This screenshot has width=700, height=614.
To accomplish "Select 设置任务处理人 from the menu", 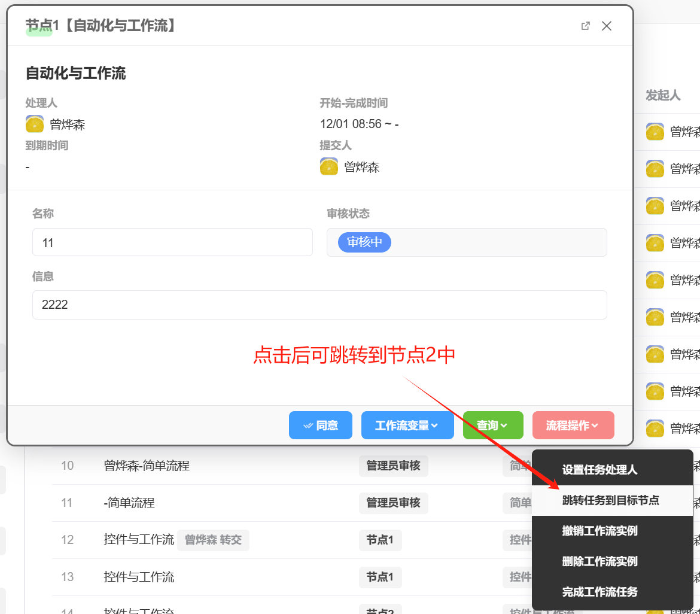I will [x=599, y=470].
